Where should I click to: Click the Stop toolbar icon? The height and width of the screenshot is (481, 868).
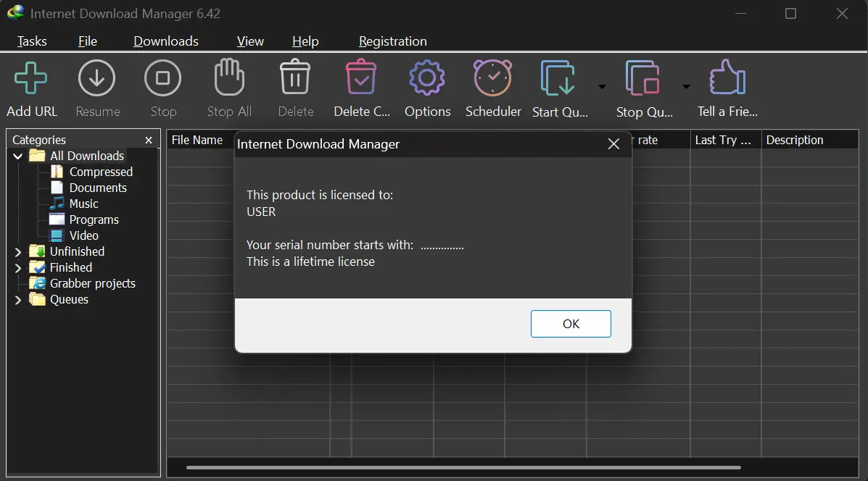click(x=162, y=78)
